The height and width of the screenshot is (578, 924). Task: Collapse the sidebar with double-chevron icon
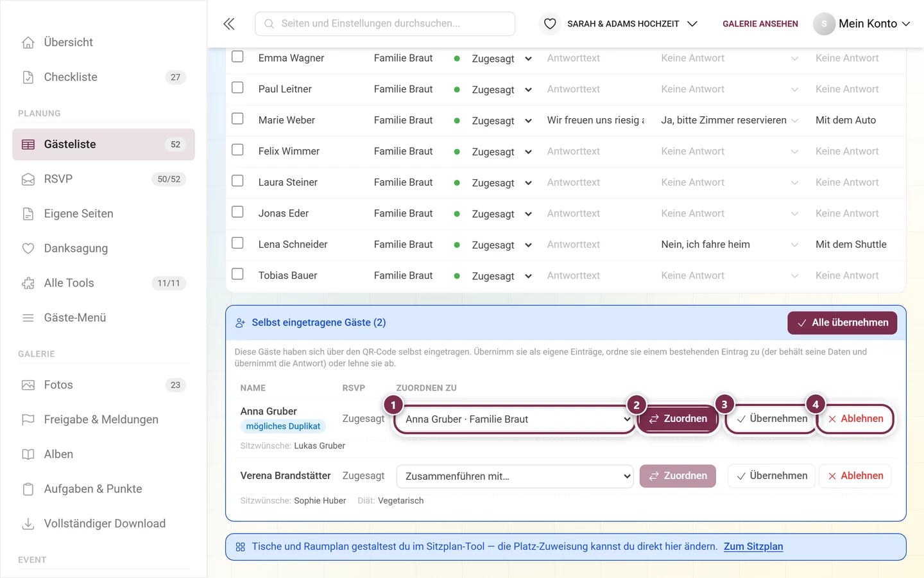point(229,24)
